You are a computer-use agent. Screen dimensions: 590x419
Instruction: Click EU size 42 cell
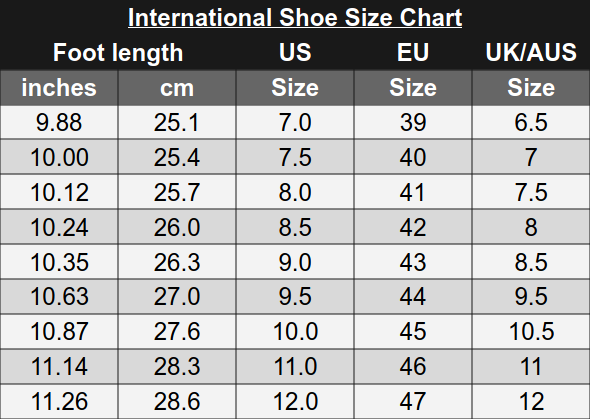pos(413,227)
